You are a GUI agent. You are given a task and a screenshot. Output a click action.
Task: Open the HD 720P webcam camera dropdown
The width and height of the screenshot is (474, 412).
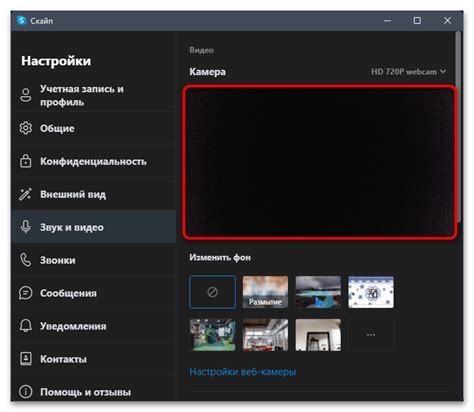point(409,72)
